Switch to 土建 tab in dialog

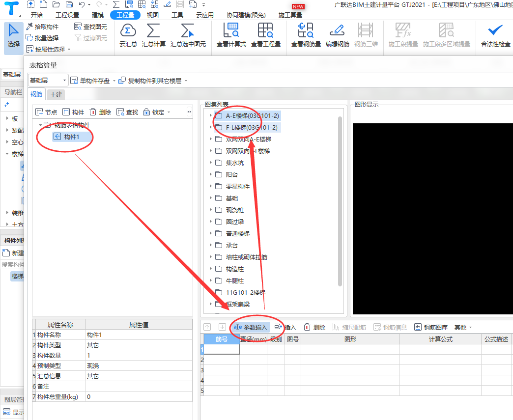(56, 94)
